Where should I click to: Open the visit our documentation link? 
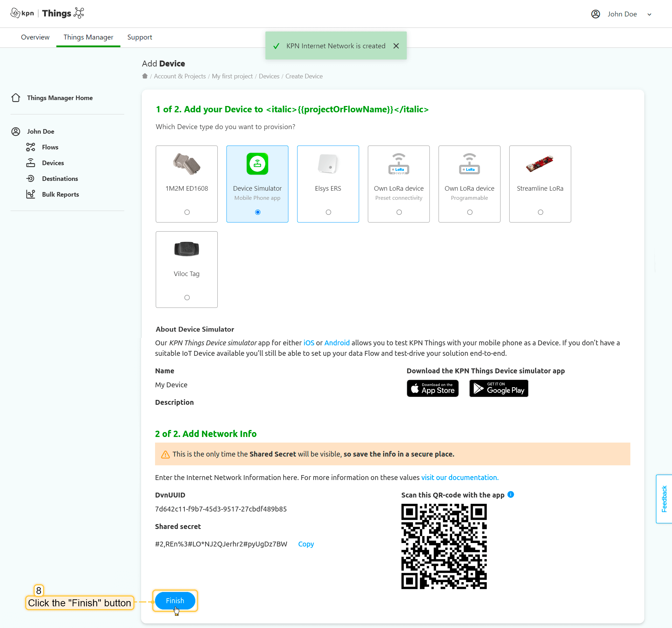click(460, 478)
